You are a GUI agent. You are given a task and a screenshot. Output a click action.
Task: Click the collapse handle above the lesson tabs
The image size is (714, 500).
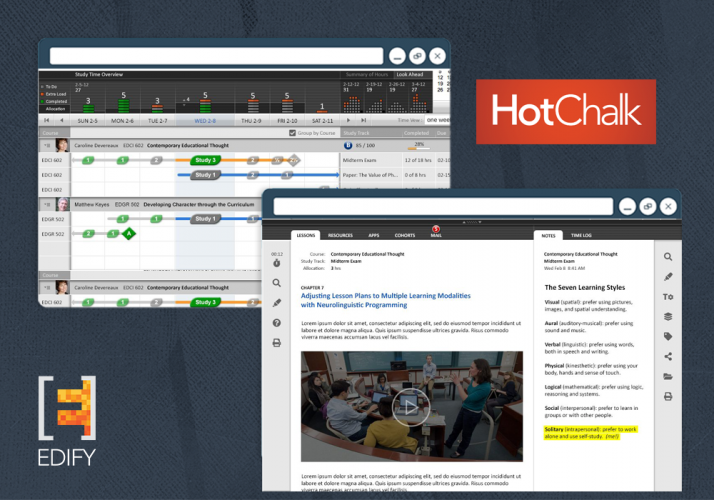(472, 222)
